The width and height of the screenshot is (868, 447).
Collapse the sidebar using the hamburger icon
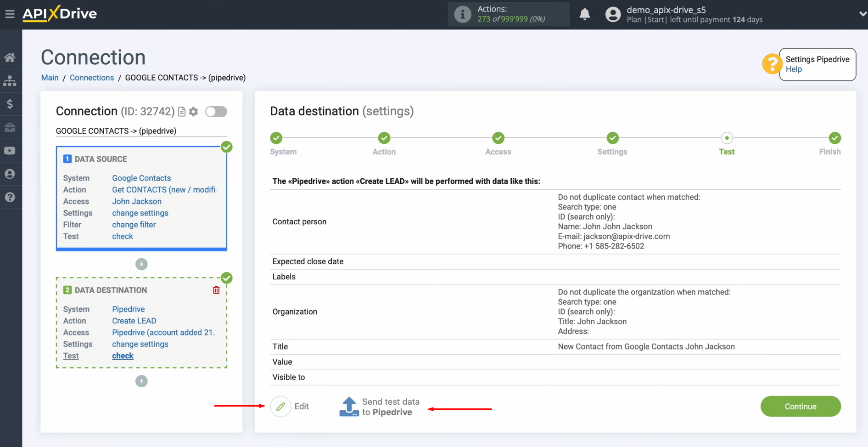(x=10, y=14)
